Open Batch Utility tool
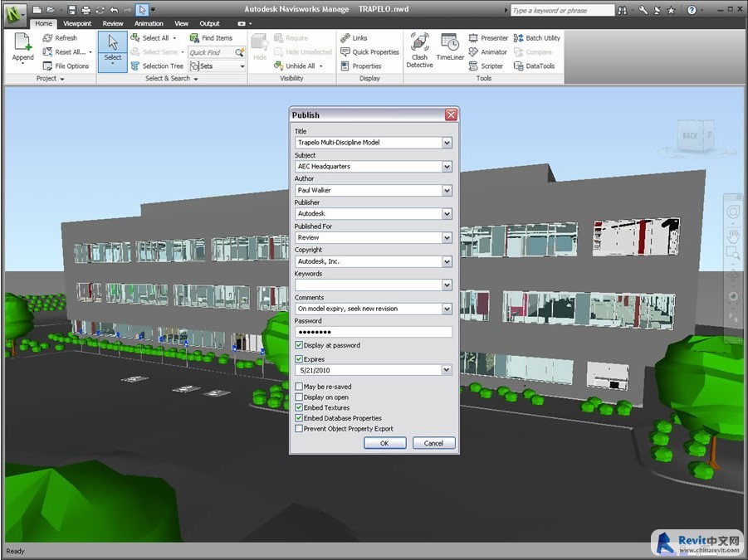Viewport: 748px width, 560px height. pos(537,38)
